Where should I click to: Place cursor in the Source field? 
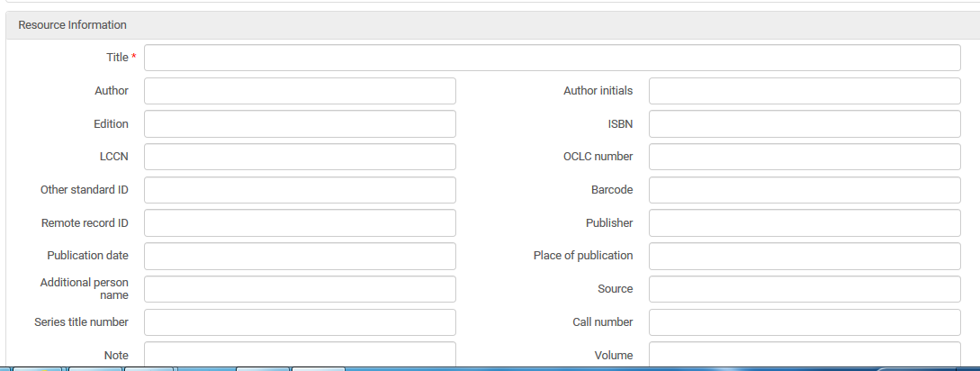pos(805,289)
